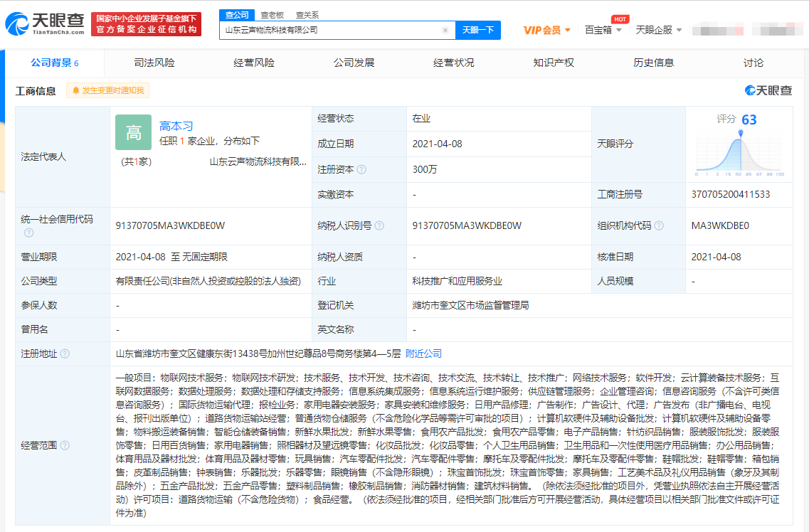
Task: Switch to the 司法风险 tab
Action: [x=154, y=63]
